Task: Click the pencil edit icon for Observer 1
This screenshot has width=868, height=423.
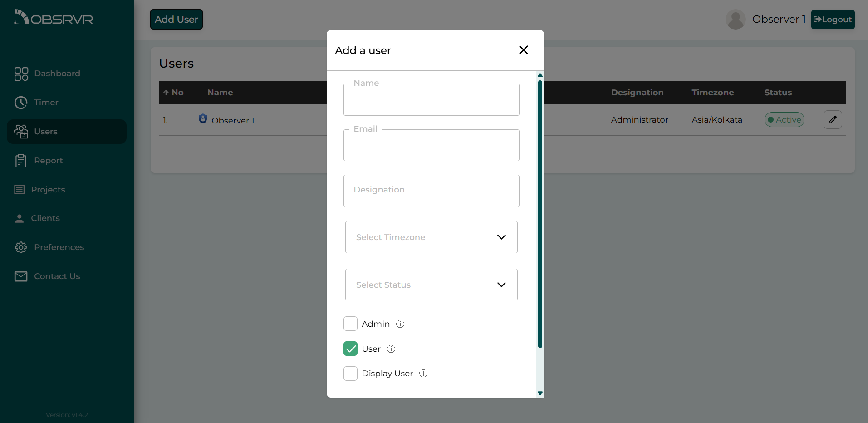Action: pos(832,120)
